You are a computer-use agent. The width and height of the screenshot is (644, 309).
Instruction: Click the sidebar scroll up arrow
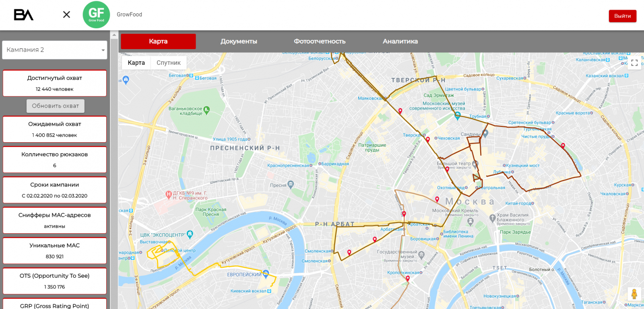114,35
